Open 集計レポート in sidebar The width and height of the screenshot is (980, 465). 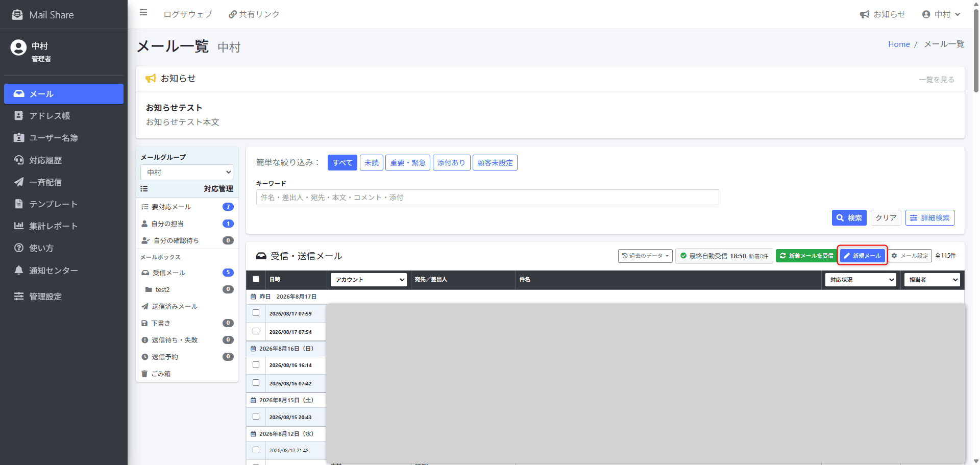point(64,226)
